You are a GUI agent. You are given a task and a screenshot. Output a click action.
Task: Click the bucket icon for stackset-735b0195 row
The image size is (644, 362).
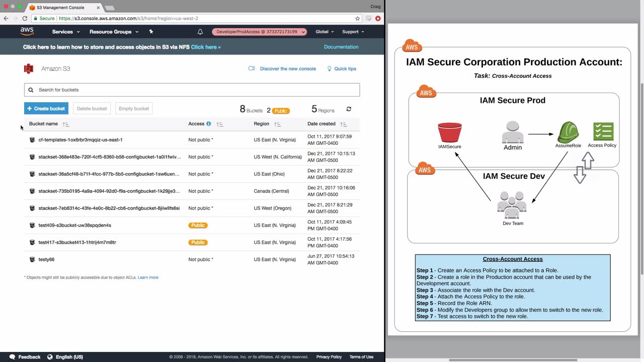[33, 191]
